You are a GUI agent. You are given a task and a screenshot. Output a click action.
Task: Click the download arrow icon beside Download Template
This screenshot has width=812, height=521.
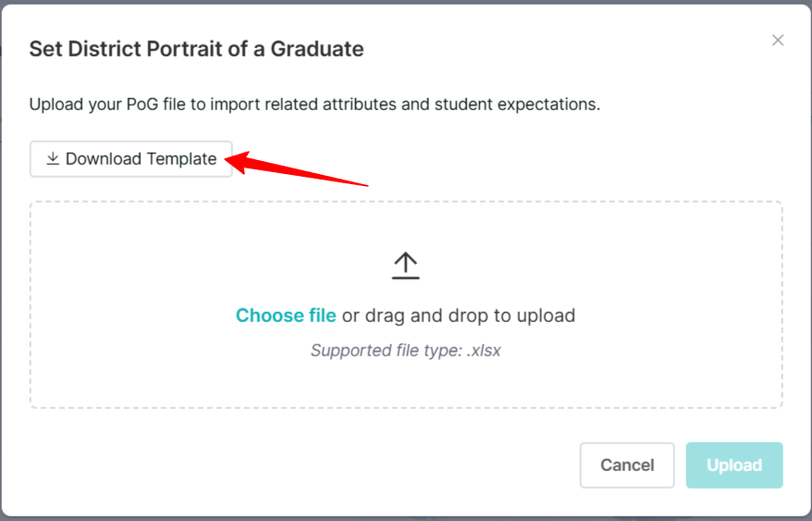53,158
